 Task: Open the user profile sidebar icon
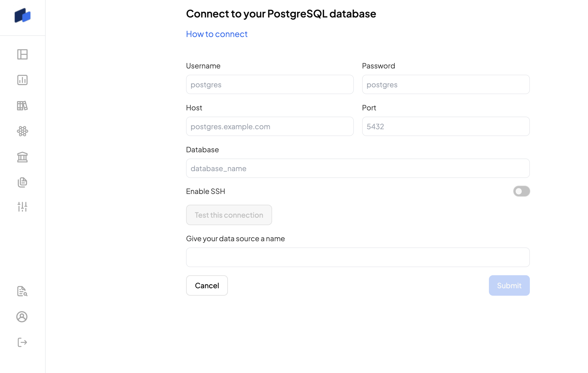[x=22, y=317]
